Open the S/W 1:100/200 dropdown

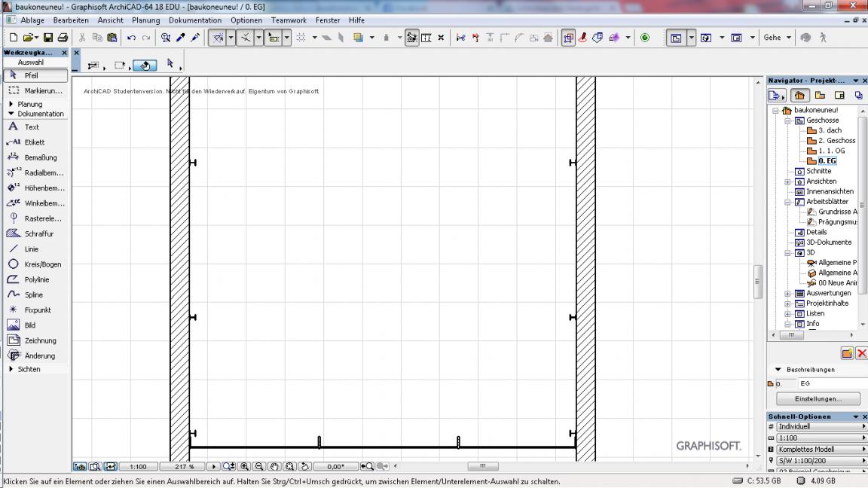tap(821, 460)
